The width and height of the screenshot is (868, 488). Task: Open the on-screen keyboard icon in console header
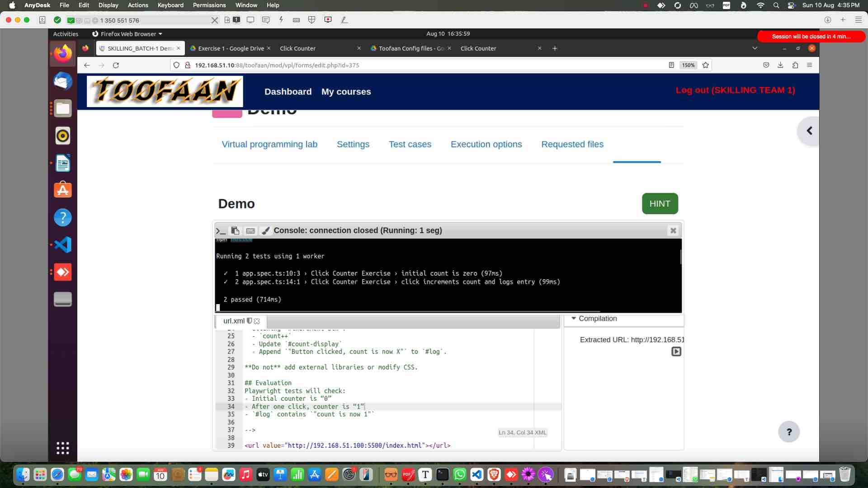pos(250,231)
